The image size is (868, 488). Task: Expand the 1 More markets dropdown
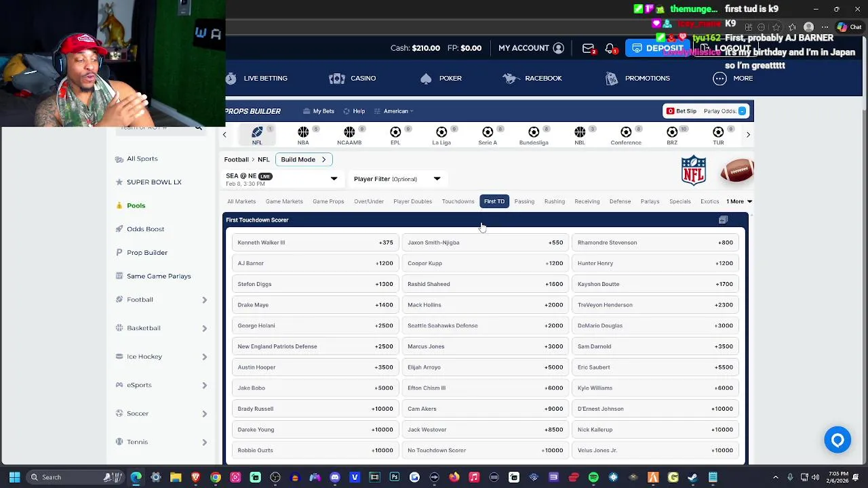coord(739,201)
